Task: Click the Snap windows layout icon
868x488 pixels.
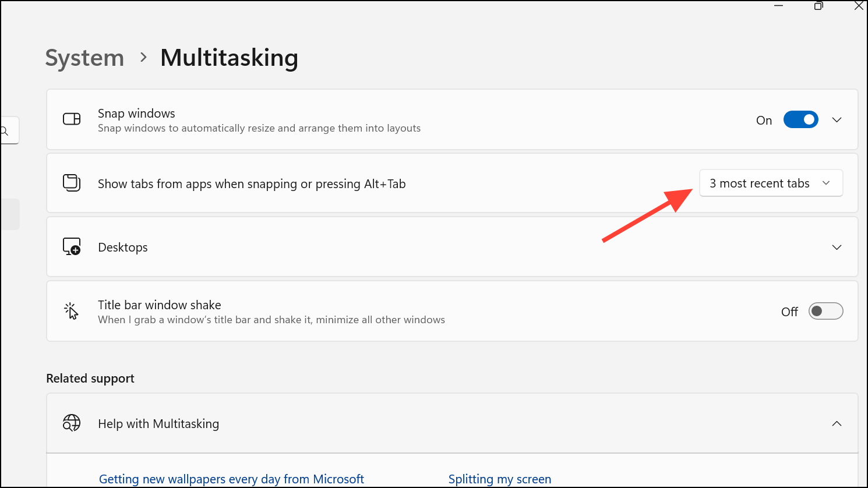Action: (72, 119)
